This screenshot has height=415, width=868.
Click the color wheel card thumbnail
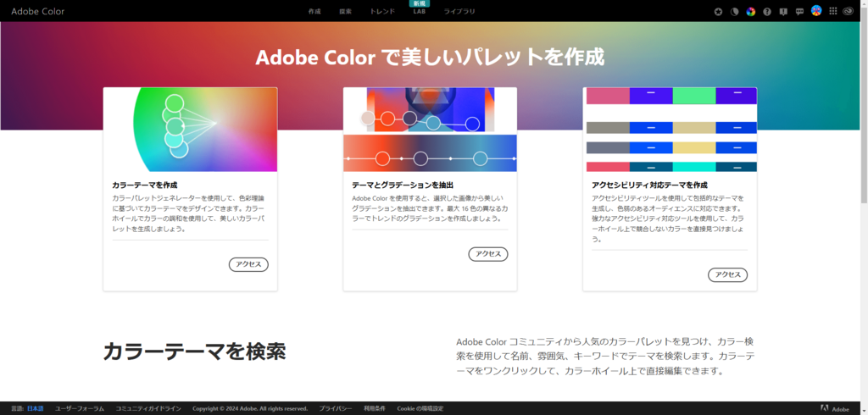pyautogui.click(x=191, y=130)
